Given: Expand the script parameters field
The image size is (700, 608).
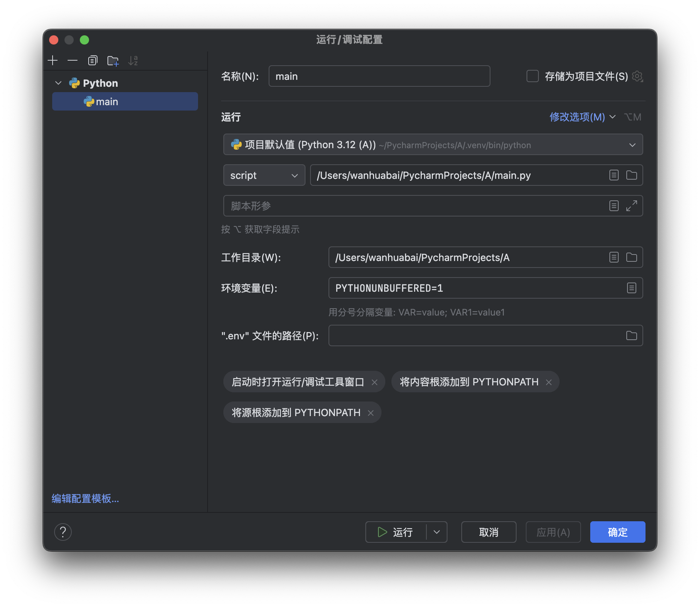Looking at the screenshot, I should point(631,206).
